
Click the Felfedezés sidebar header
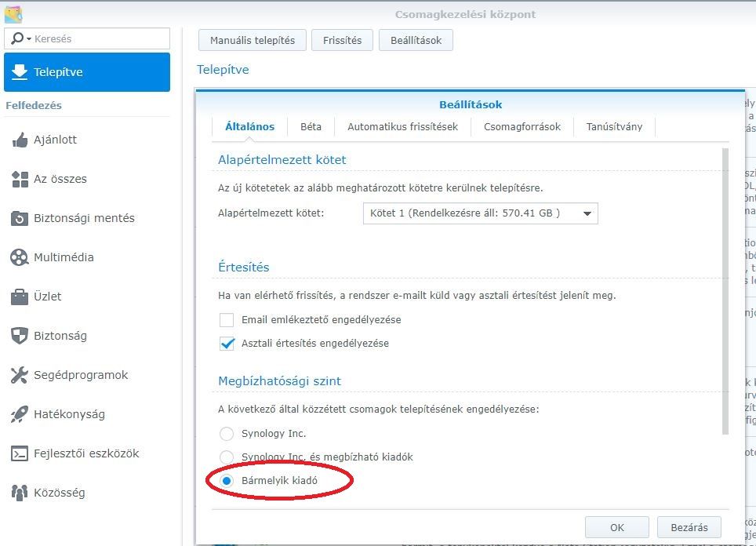34,105
